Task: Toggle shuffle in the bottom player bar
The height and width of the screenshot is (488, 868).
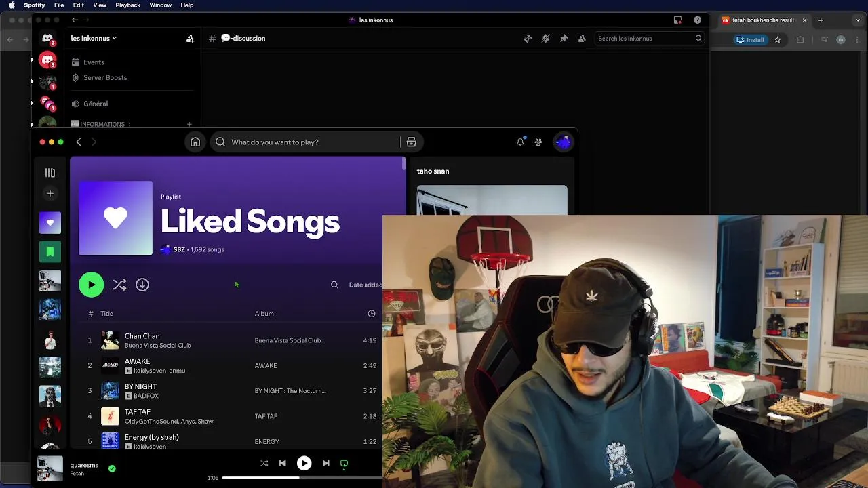Action: 264,463
